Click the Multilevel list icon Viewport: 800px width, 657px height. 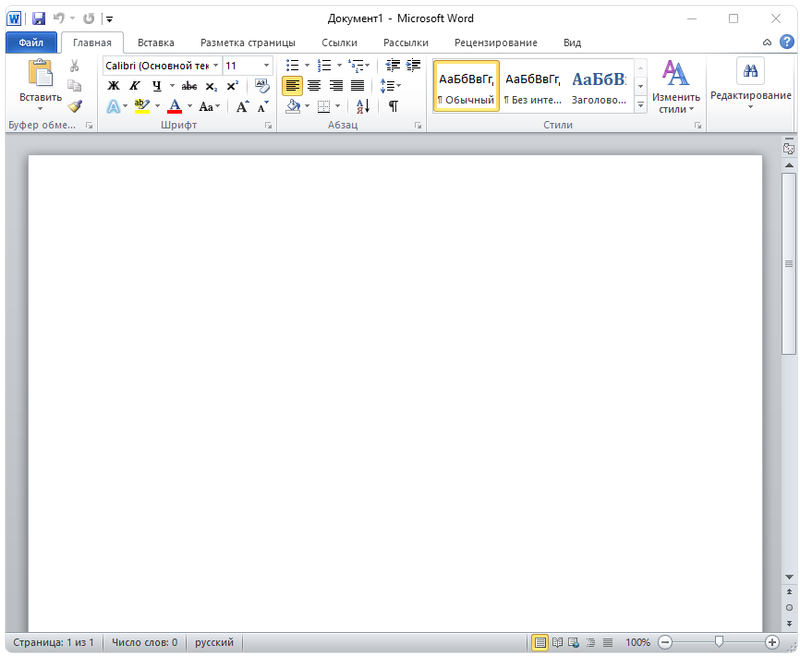click(x=356, y=65)
